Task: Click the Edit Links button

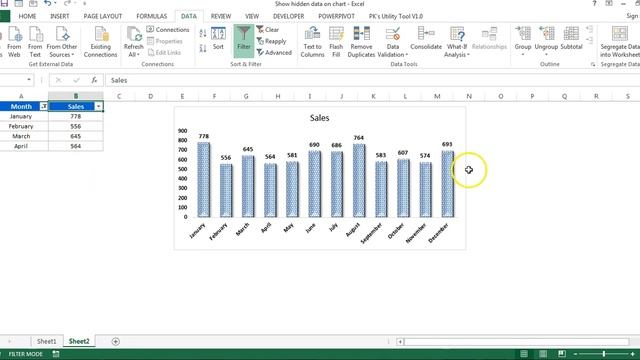Action: (164, 53)
